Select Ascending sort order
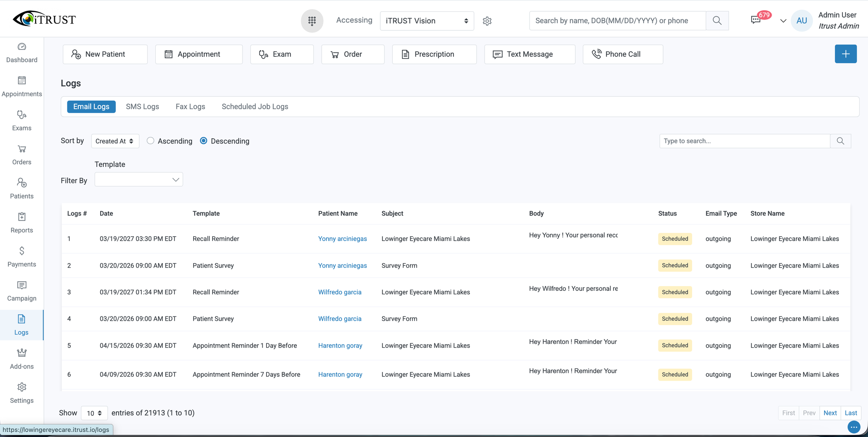The height and width of the screenshot is (437, 868). click(151, 141)
